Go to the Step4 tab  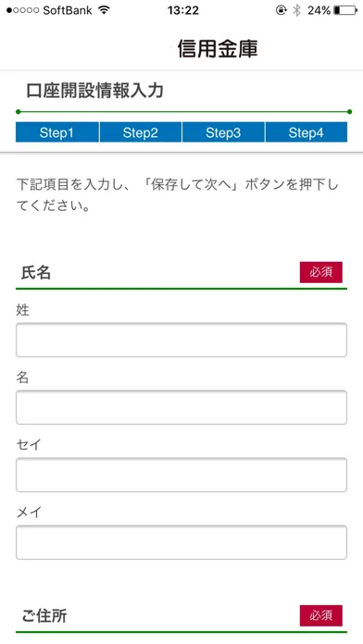pyautogui.click(x=307, y=132)
